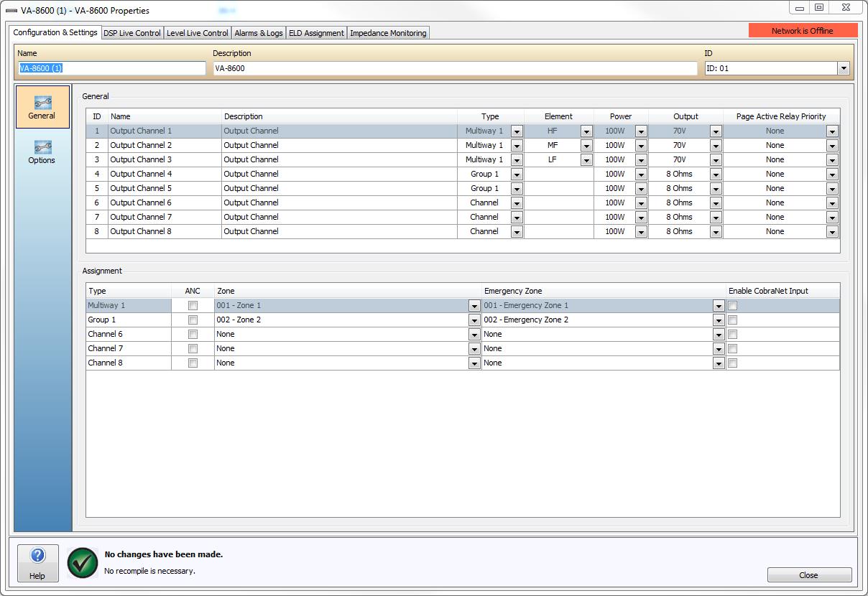Viewport: 868px width, 596px height.
Task: Expand Zone dropdown for Group 1
Action: click(474, 320)
